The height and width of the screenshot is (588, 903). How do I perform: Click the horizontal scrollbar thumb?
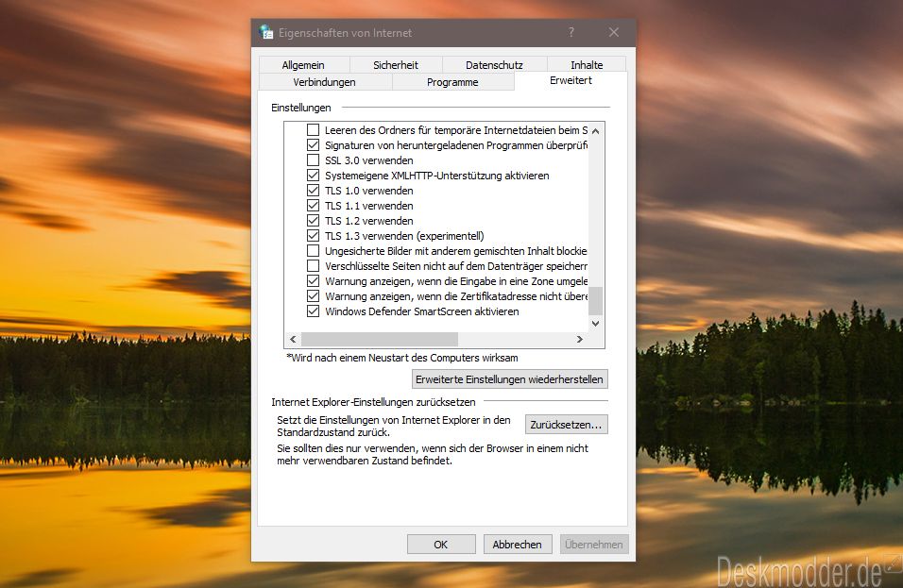380,340
